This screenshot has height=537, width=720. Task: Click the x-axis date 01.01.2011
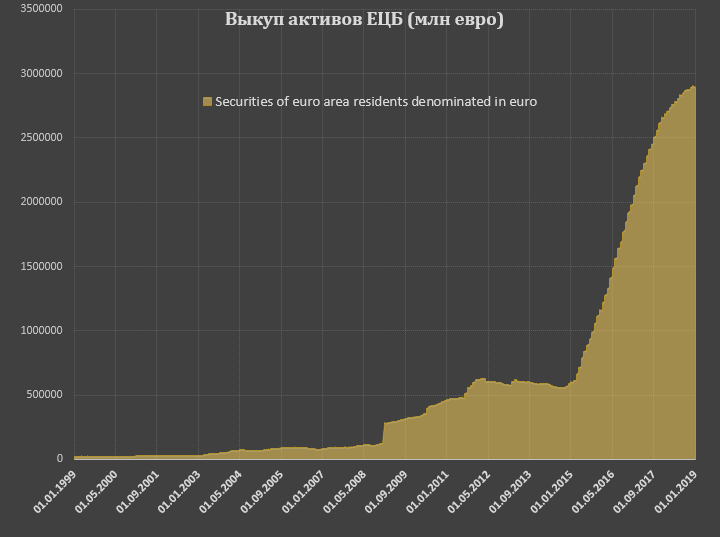[x=427, y=491]
